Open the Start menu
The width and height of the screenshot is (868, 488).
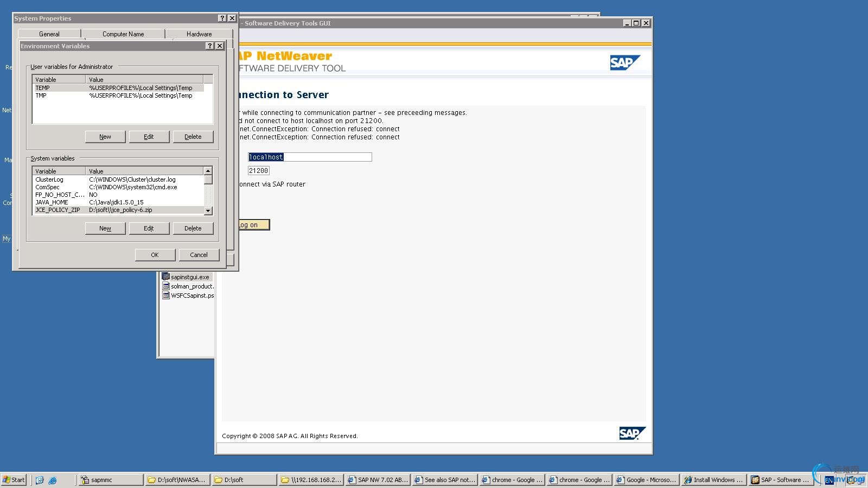point(14,480)
